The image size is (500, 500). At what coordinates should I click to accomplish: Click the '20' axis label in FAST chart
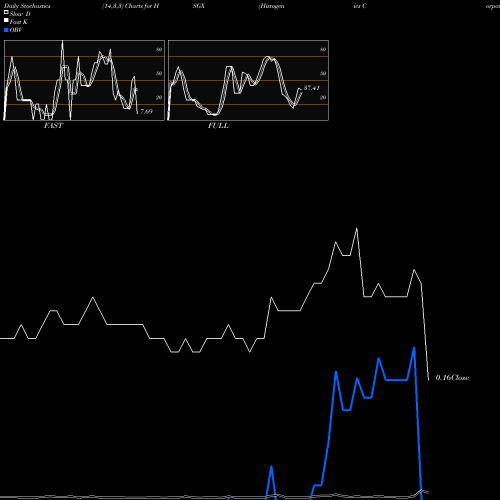159,97
